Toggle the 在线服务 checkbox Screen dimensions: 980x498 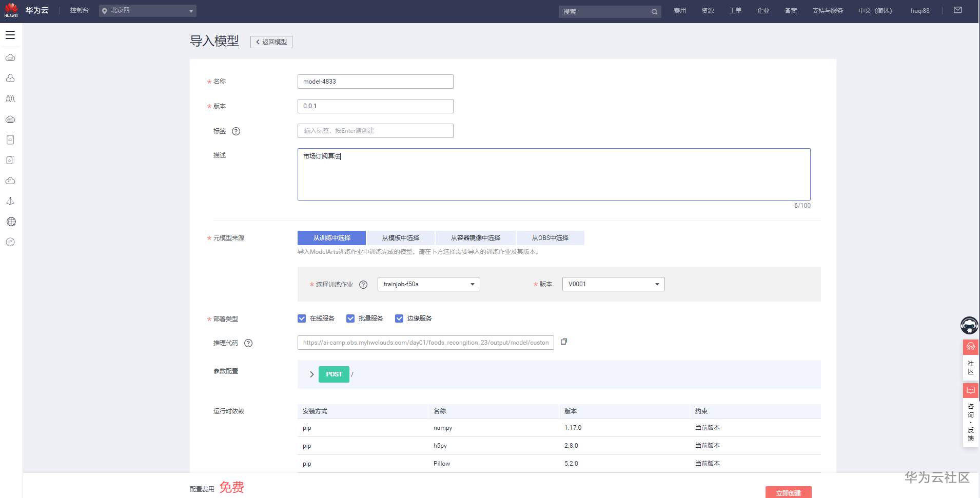(x=302, y=318)
